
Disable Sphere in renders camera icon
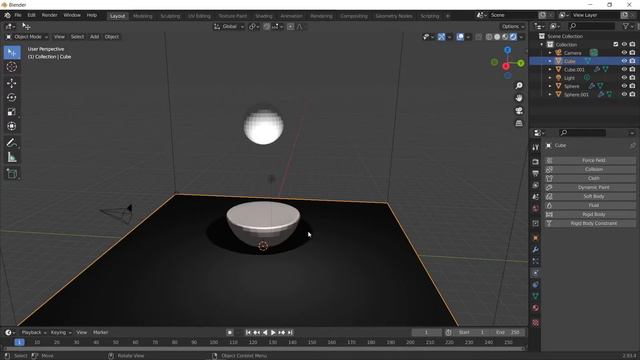(632, 86)
